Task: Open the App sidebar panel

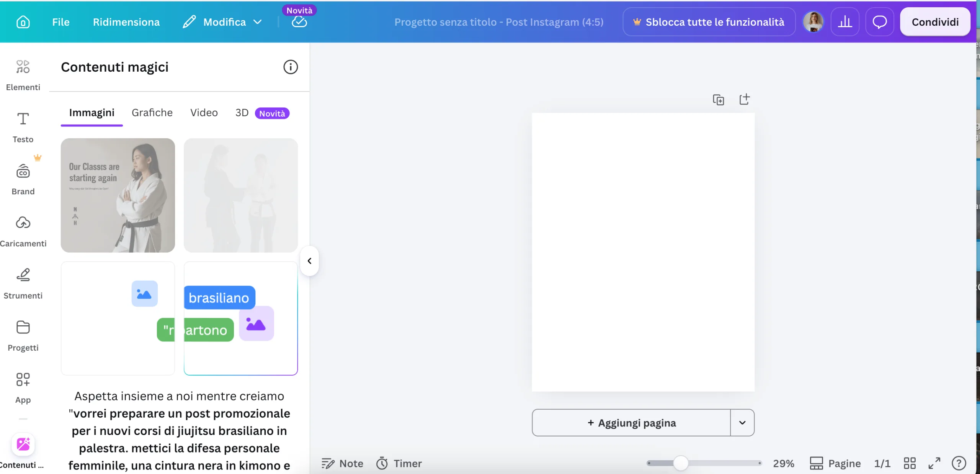Action: (x=23, y=388)
